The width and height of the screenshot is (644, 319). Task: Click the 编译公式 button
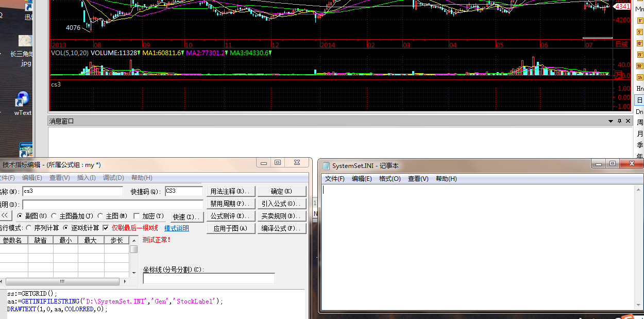[x=281, y=228]
